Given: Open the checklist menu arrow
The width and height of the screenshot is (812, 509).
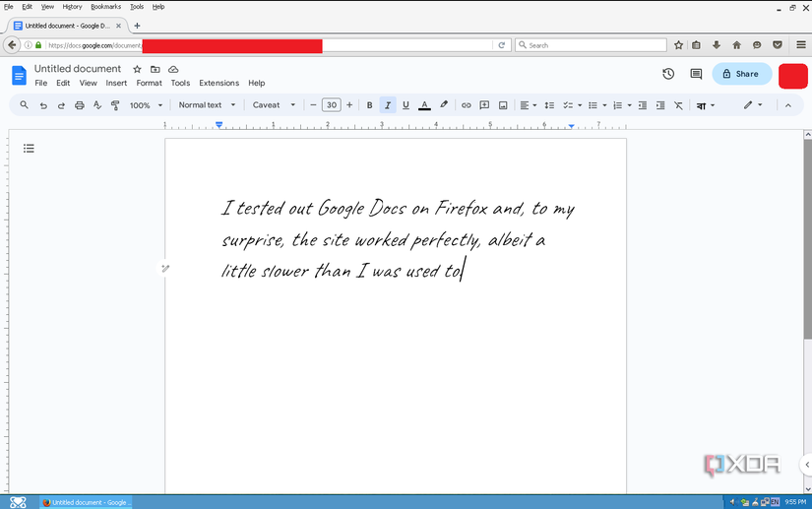Looking at the screenshot, I should pos(580,105).
